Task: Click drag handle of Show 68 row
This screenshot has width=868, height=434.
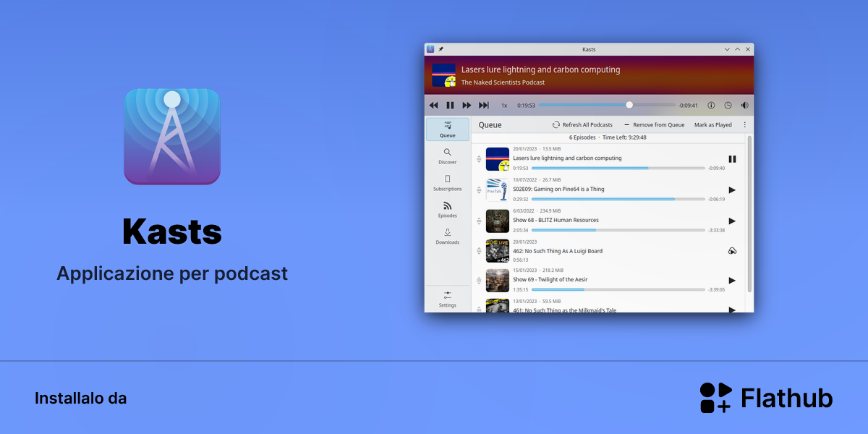Action: 479,221
